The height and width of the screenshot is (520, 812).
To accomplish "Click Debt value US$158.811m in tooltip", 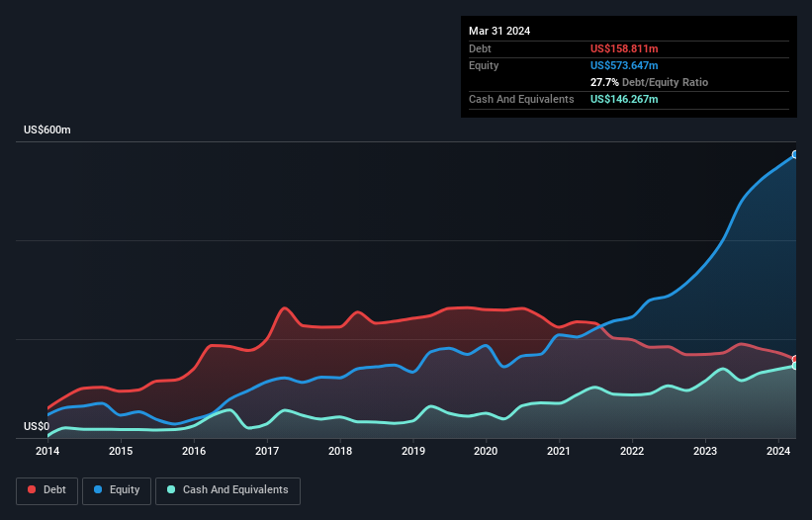I will [x=624, y=48].
